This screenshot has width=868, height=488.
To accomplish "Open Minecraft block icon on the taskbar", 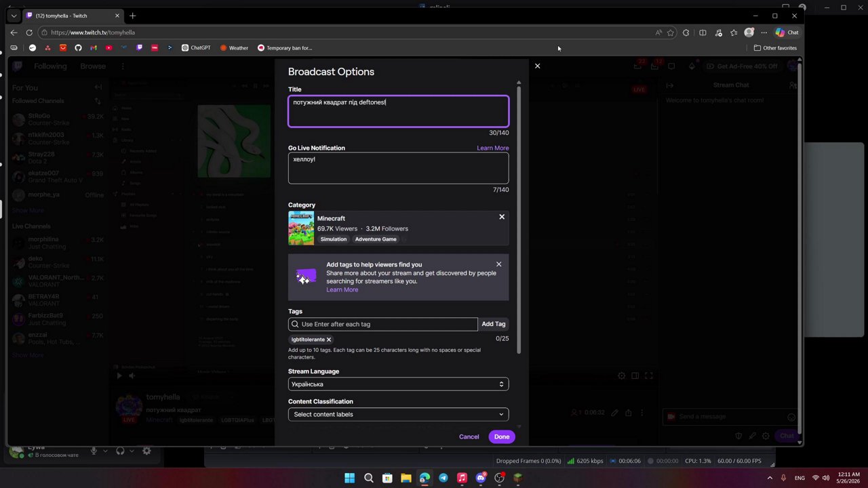I will [x=517, y=478].
